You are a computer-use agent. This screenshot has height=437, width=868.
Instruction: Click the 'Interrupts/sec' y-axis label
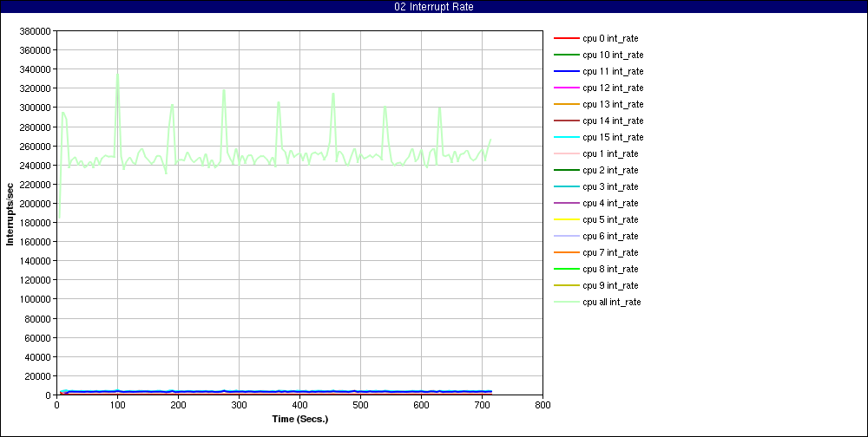(10, 213)
